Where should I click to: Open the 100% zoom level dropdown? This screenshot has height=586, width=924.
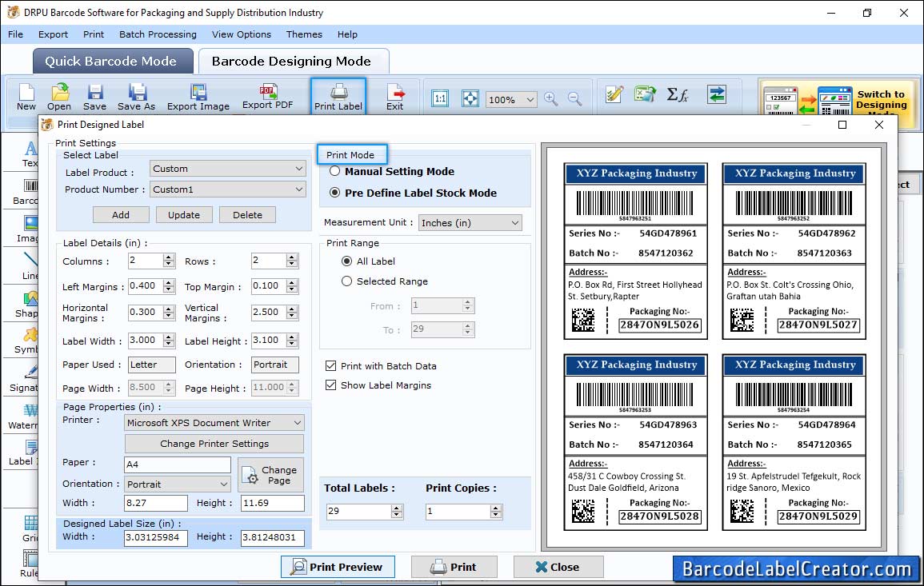[x=511, y=99]
